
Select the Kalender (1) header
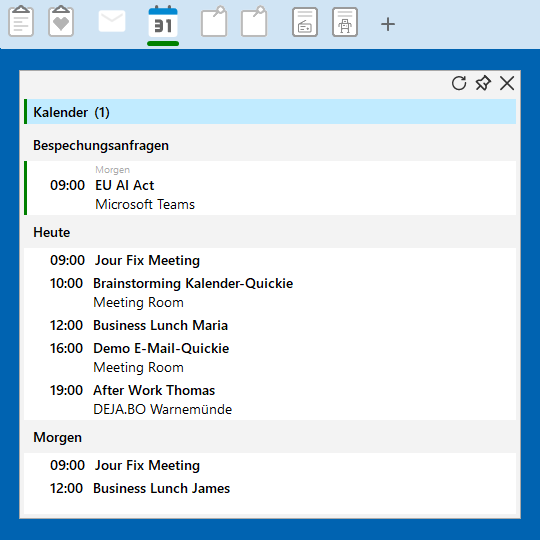click(x=270, y=112)
